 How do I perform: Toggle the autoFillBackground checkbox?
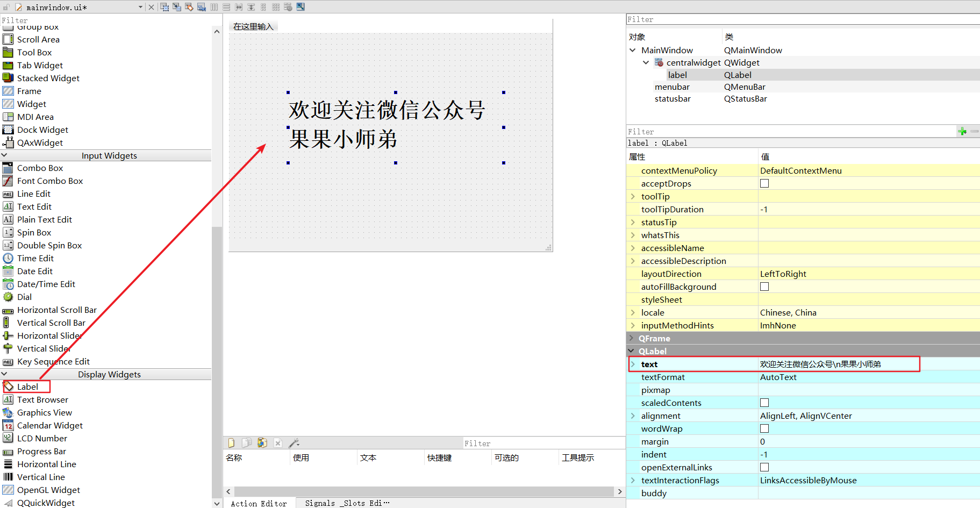(764, 287)
